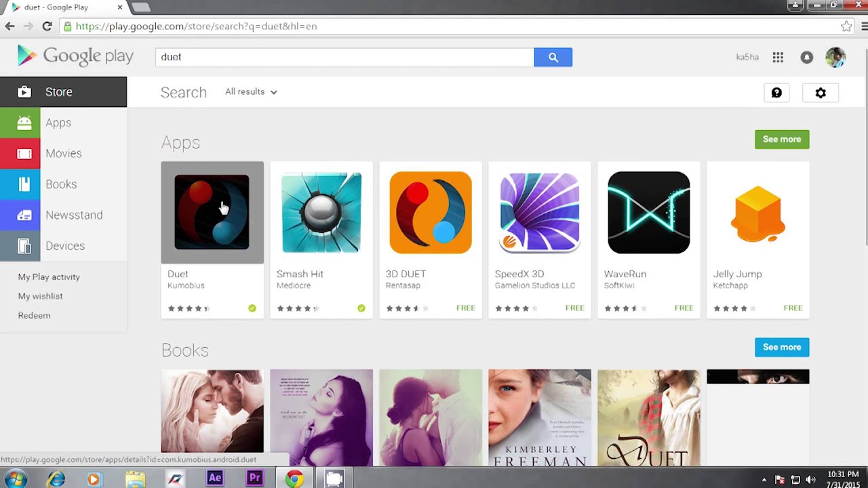868x488 pixels.
Task: Select the Movies sidebar category
Action: (x=63, y=153)
